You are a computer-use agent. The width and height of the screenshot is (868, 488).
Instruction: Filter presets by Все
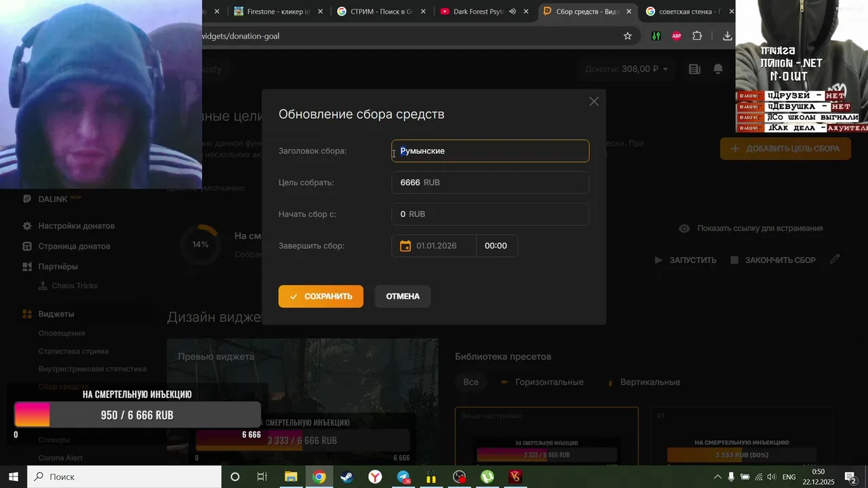(x=471, y=382)
